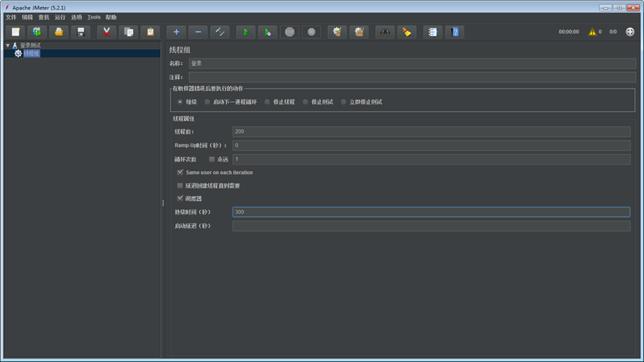Click the 0/0 active threads counter

click(613, 31)
